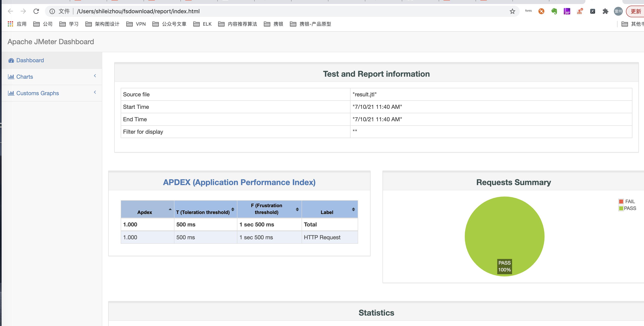Click the Apache JMeter Dashboard title link

click(x=51, y=42)
